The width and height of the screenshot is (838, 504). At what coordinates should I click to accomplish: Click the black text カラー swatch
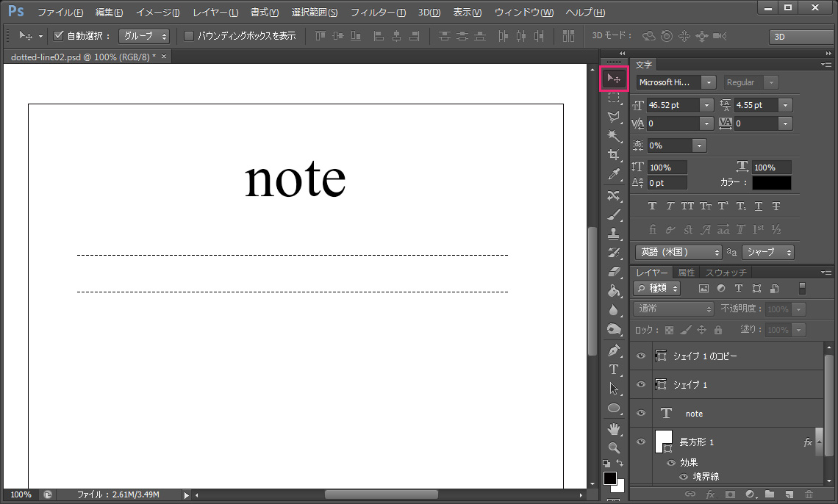click(x=771, y=183)
